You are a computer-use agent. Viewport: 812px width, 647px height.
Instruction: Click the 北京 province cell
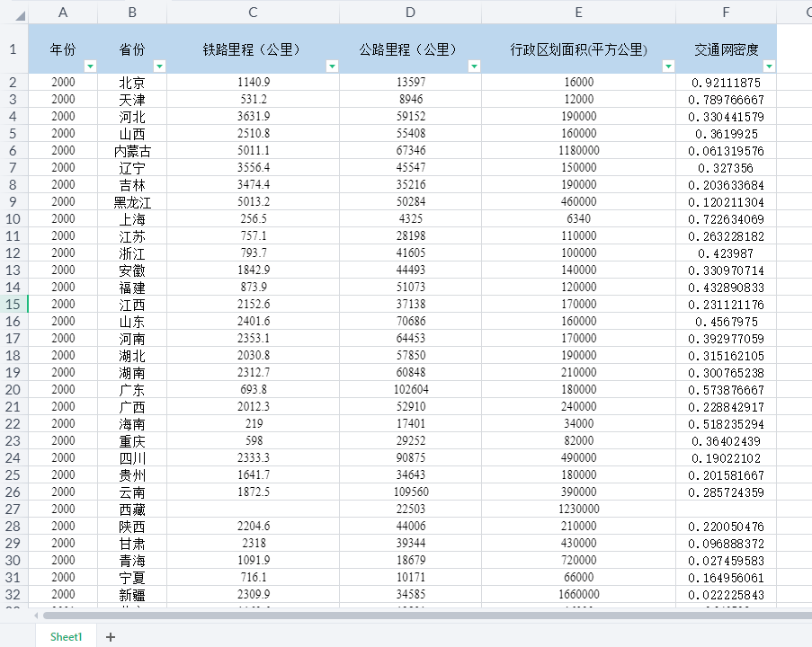132,83
